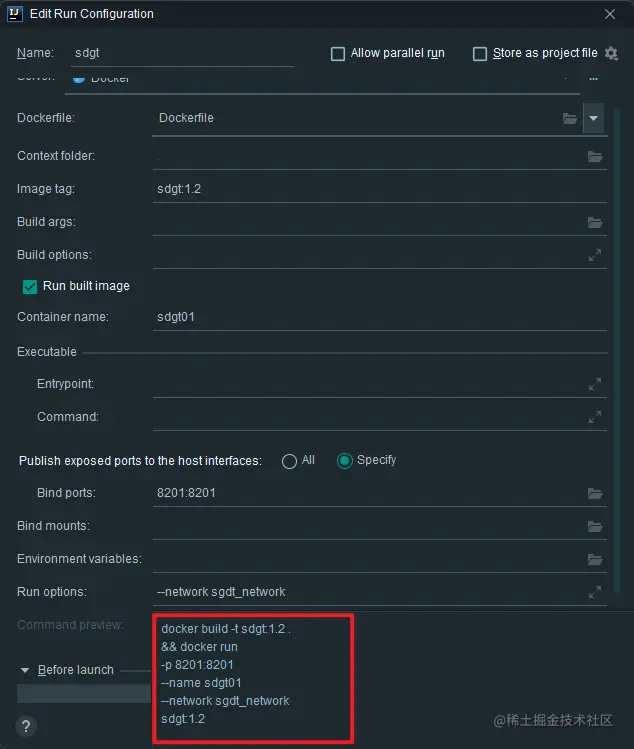Open the Bind ports editor folder icon

click(595, 493)
